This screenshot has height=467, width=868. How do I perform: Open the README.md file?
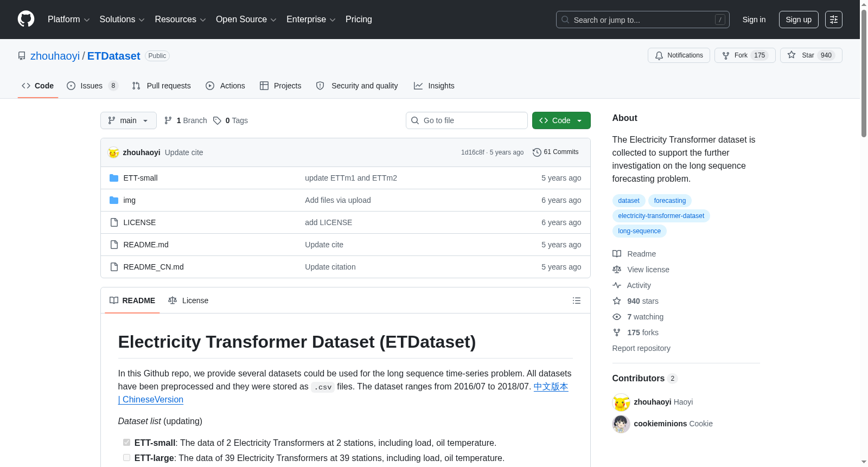146,245
